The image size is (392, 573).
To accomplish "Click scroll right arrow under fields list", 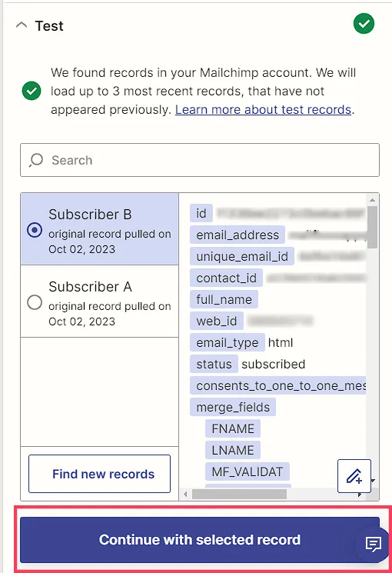I will tap(360, 494).
